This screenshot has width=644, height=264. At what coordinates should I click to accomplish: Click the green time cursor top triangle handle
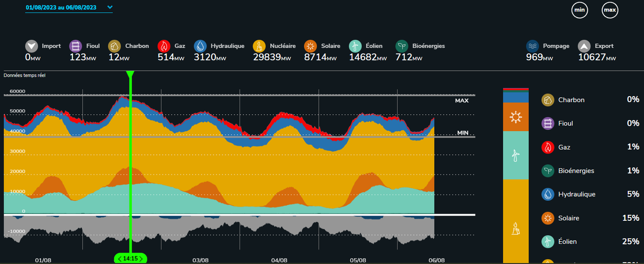click(x=130, y=75)
